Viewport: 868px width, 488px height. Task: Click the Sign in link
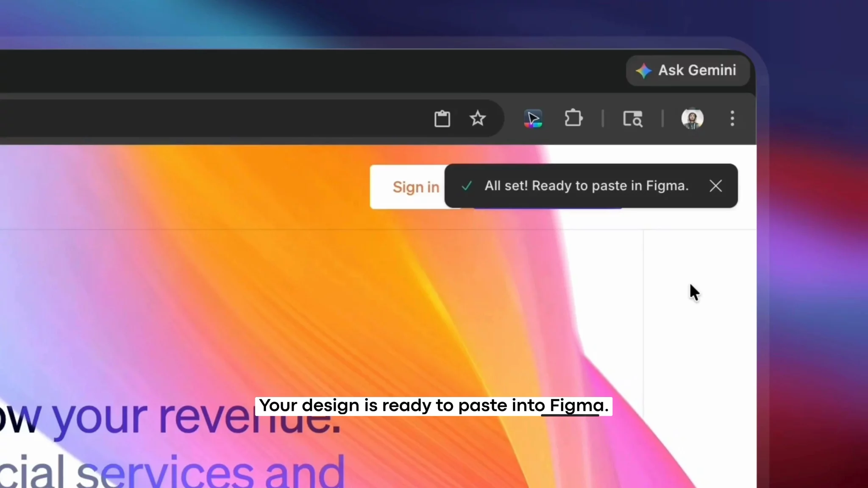(416, 187)
